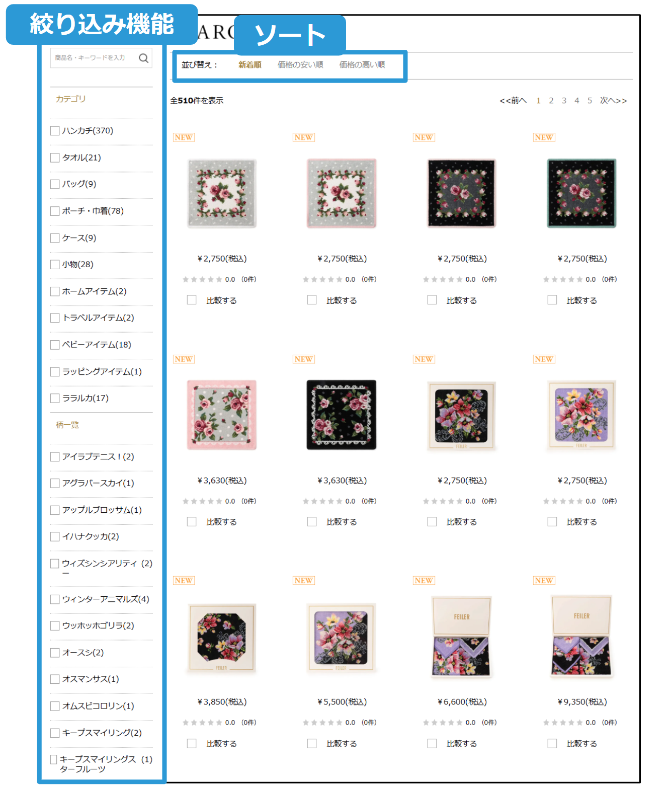672x787 pixels.
Task: Check 比較する for the ¥6,600 gift set
Action: coord(432,743)
